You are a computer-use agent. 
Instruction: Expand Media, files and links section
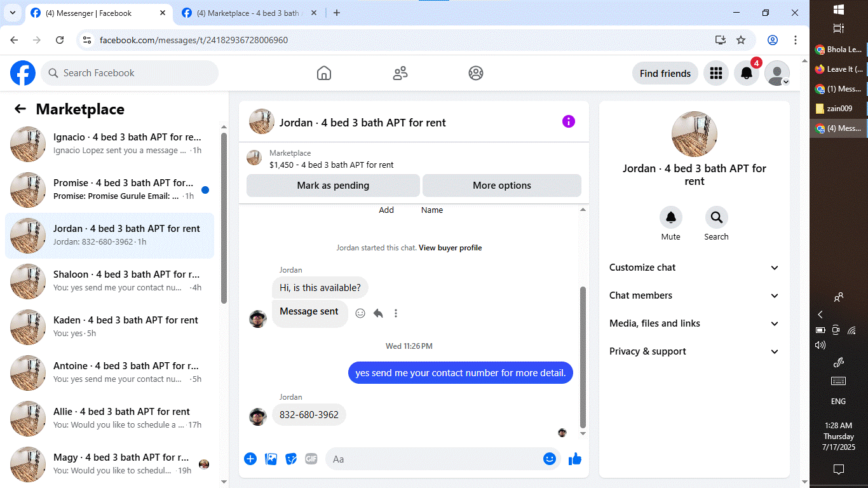(694, 323)
